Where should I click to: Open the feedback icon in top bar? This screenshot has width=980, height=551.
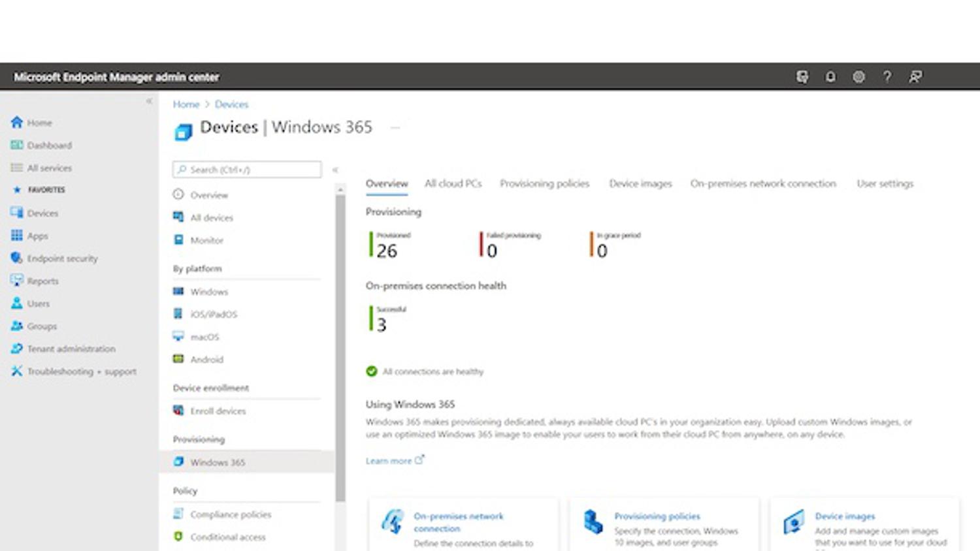pos(915,77)
